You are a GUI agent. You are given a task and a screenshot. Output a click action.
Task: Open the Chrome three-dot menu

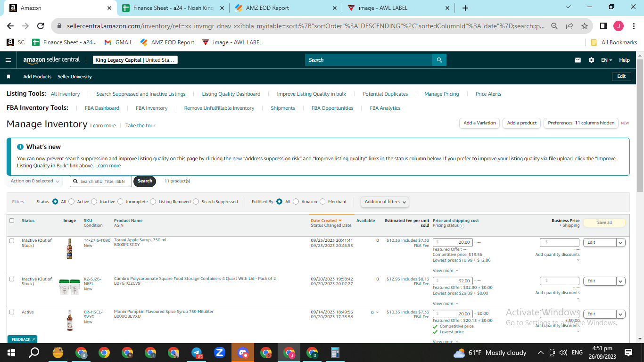634,26
